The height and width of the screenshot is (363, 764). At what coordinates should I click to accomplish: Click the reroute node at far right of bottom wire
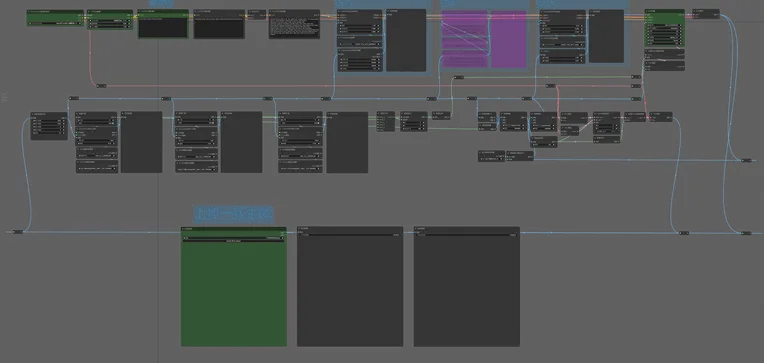(746, 233)
